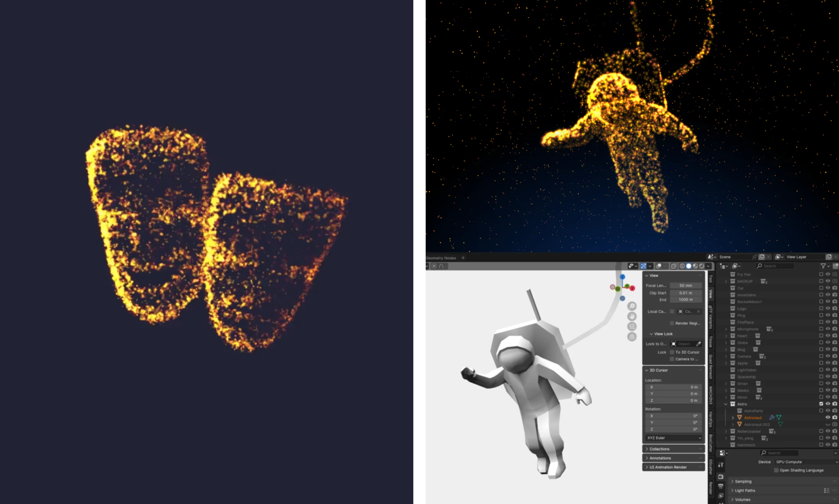Click the zoom magnifier viewport gizmo
Screen dimensions: 839x504
[632, 306]
